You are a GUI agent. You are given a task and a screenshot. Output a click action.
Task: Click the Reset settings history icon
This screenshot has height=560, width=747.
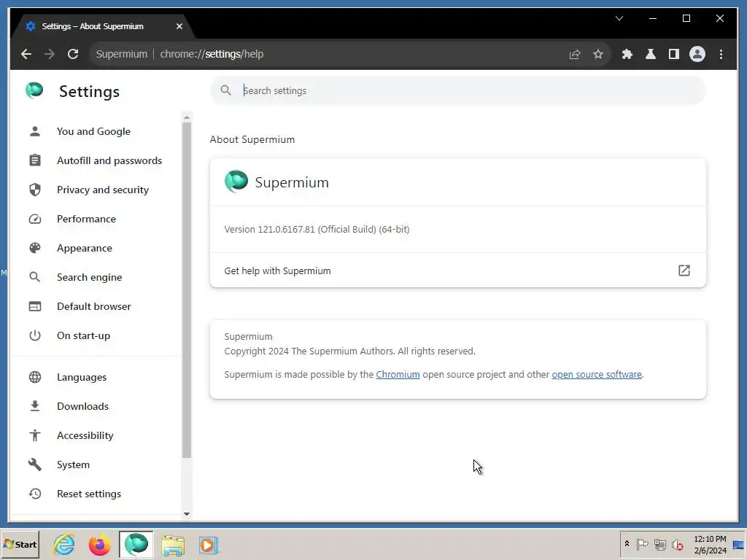[35, 494]
